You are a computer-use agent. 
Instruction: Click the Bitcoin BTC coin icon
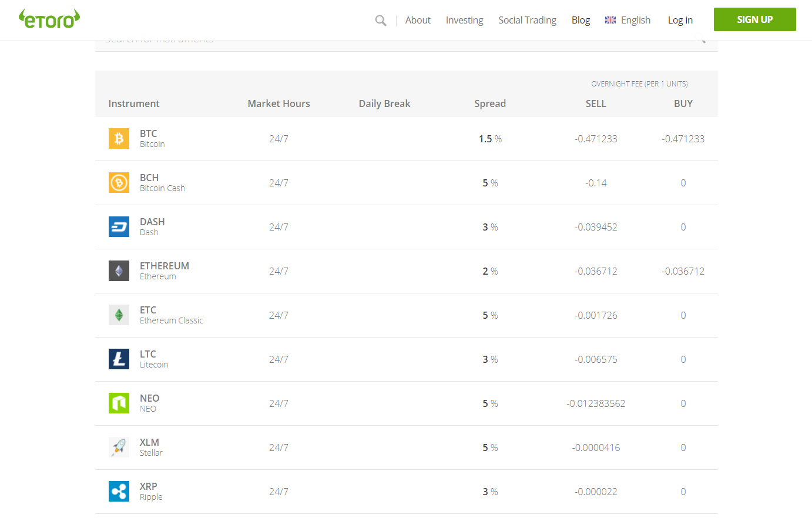pos(119,139)
